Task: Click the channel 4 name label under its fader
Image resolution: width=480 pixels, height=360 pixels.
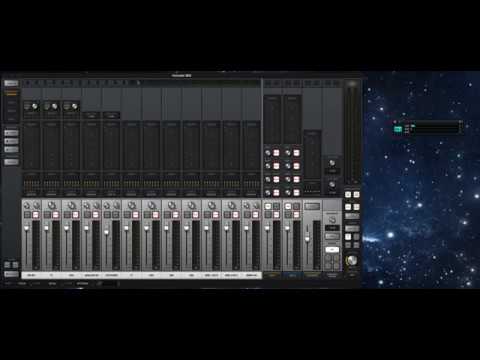Action: [x=91, y=275]
